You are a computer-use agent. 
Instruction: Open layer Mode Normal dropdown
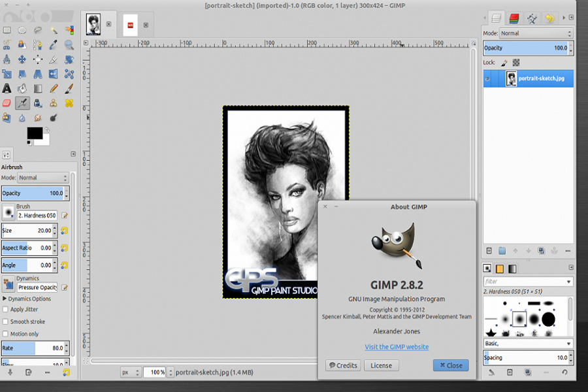pos(536,33)
